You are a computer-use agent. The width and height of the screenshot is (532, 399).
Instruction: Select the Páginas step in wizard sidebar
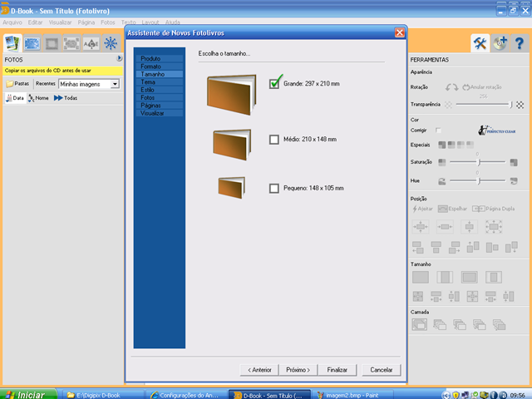(x=160, y=106)
